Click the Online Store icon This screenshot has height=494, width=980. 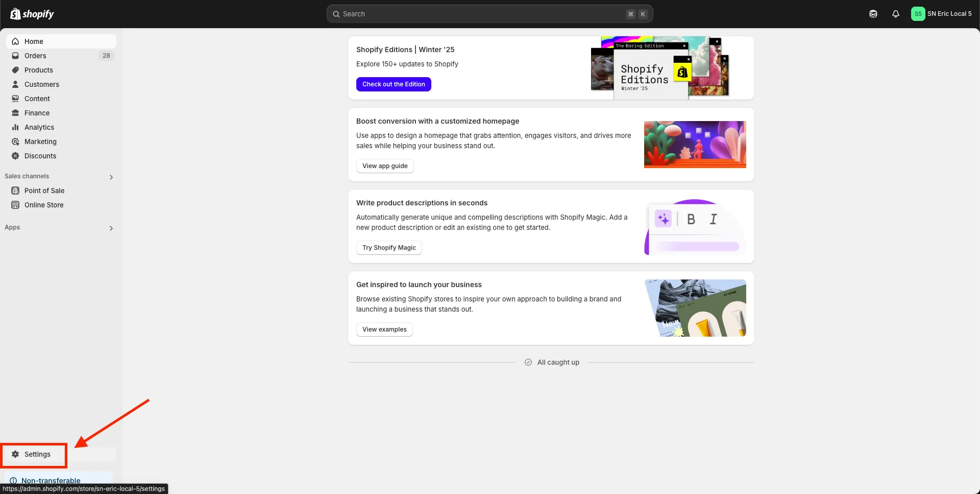click(15, 205)
